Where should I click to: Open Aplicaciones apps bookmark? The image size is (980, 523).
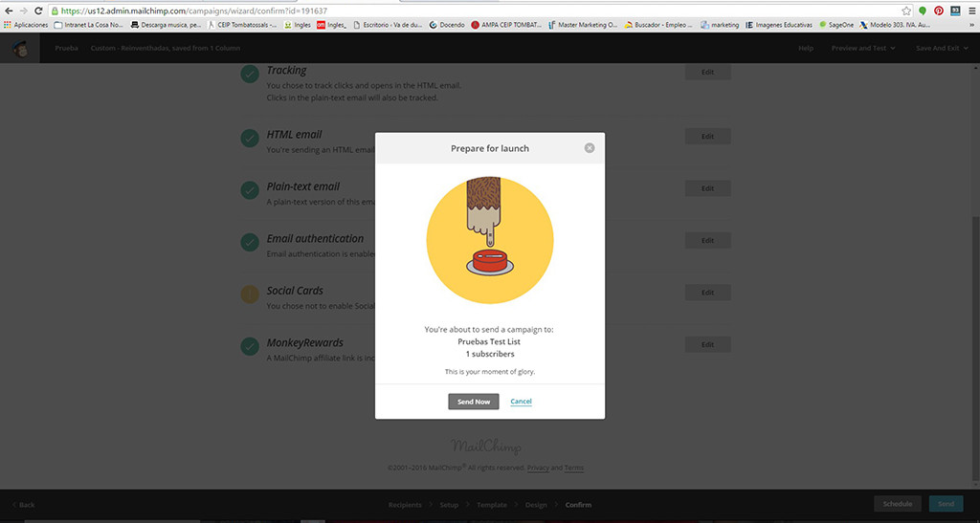(x=26, y=25)
